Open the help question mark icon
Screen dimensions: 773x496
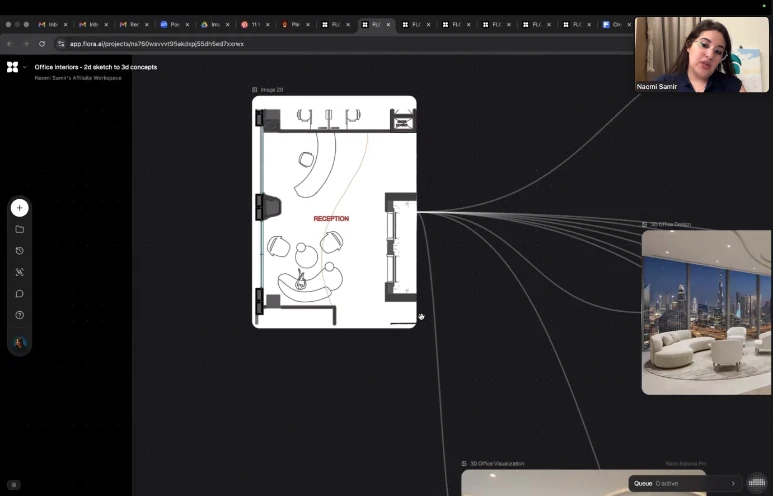tap(19, 315)
